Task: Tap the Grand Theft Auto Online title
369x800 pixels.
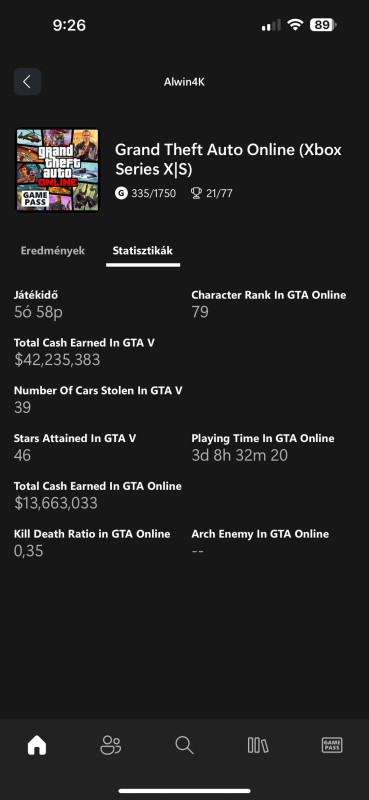Action: (x=228, y=159)
